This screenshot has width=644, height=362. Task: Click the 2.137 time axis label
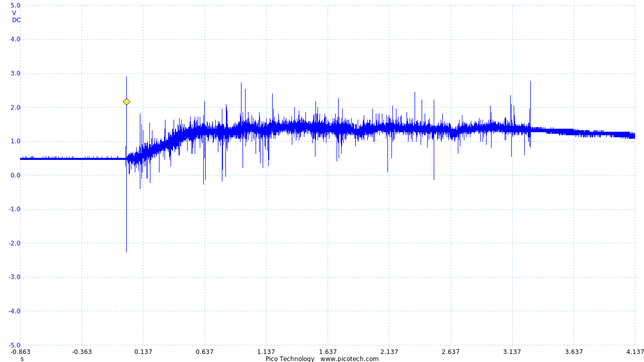(389, 352)
